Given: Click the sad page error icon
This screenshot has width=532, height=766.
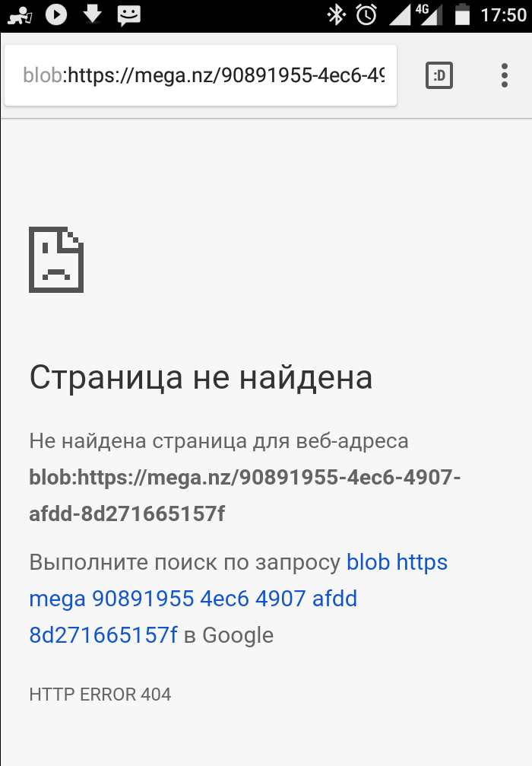Looking at the screenshot, I should 56,260.
